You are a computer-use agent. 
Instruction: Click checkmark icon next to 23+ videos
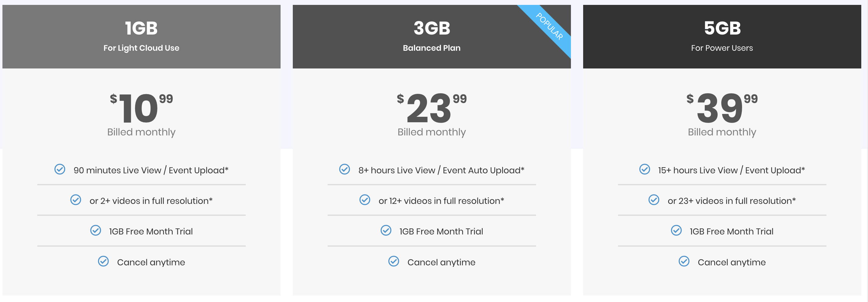click(654, 200)
